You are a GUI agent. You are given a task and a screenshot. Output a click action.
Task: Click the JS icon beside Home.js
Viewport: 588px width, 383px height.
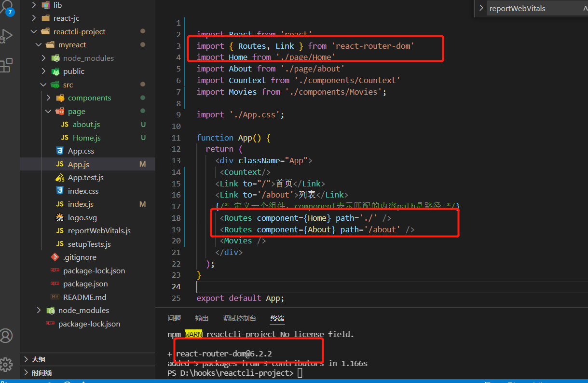point(65,138)
